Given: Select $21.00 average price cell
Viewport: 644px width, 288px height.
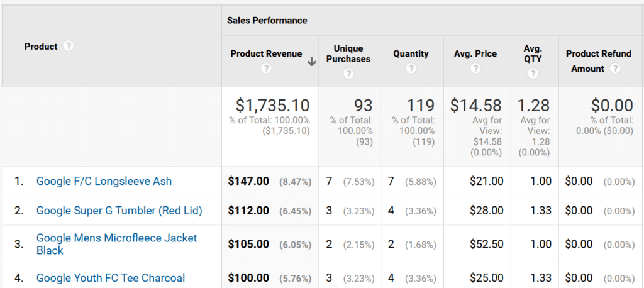Looking at the screenshot, I should (x=487, y=181).
